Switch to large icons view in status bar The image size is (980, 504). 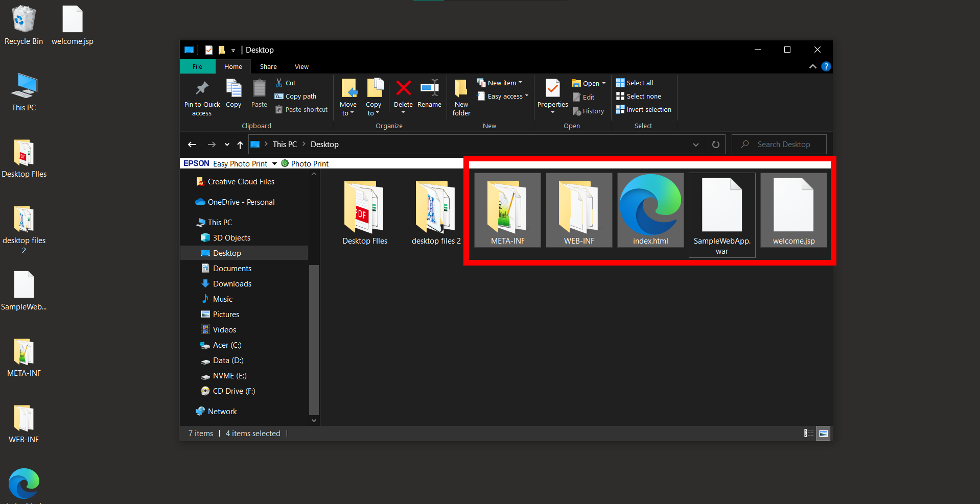coord(823,433)
